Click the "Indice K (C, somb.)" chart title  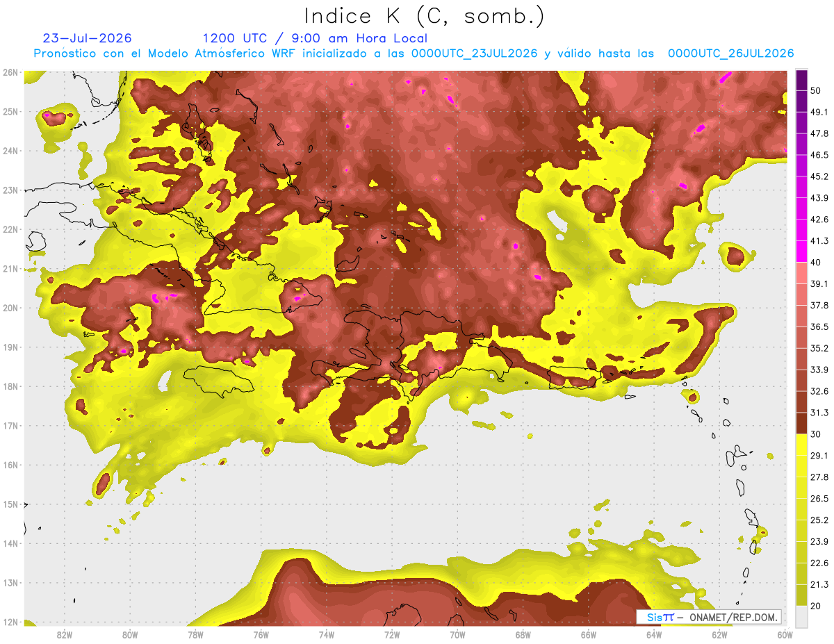pyautogui.click(x=424, y=17)
